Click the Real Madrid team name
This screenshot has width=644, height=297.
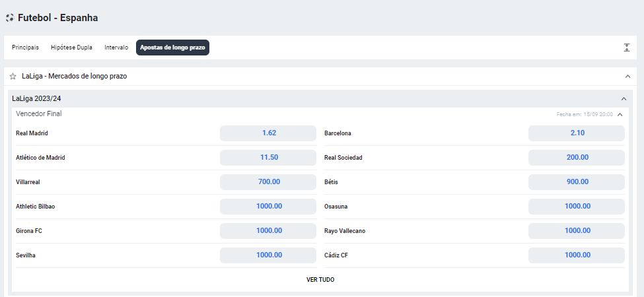coord(32,133)
